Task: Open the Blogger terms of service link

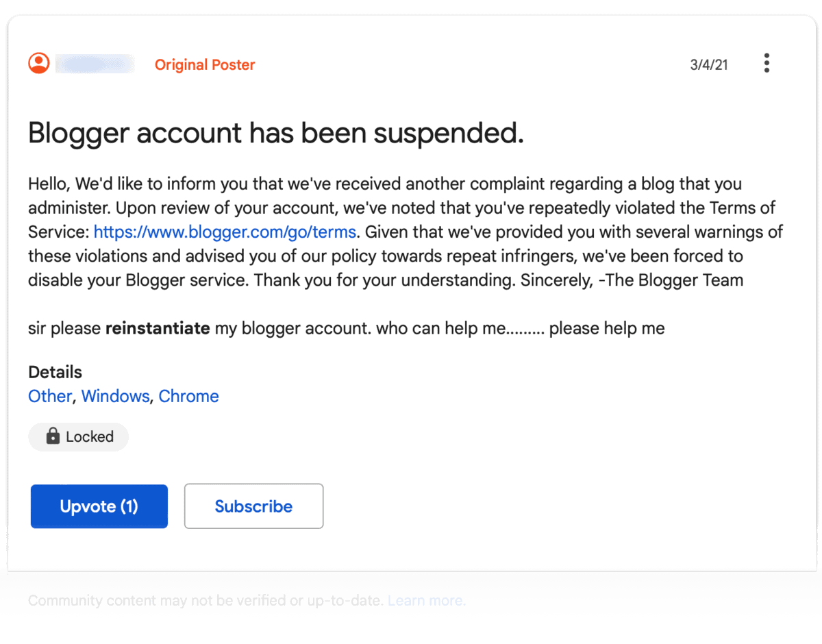Action: coord(225,232)
